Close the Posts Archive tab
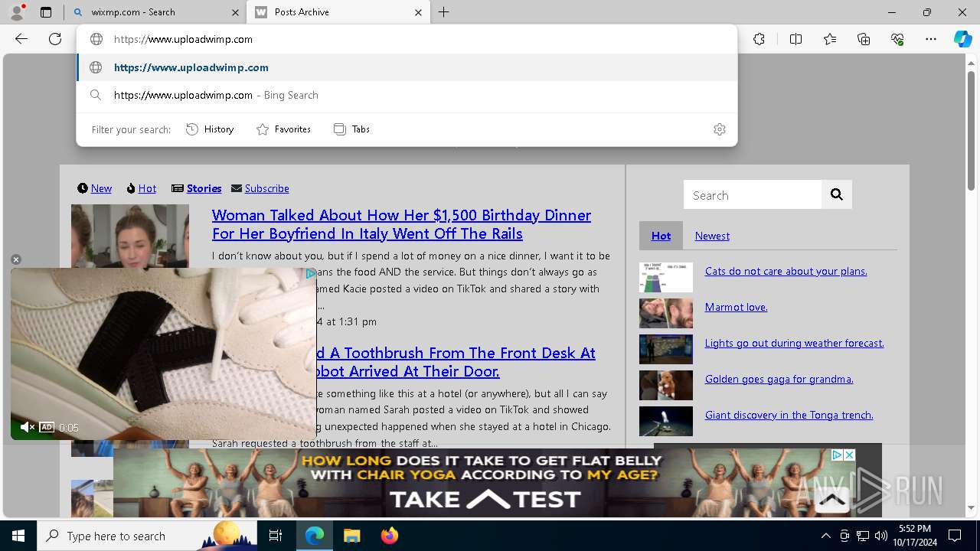 coord(418,12)
